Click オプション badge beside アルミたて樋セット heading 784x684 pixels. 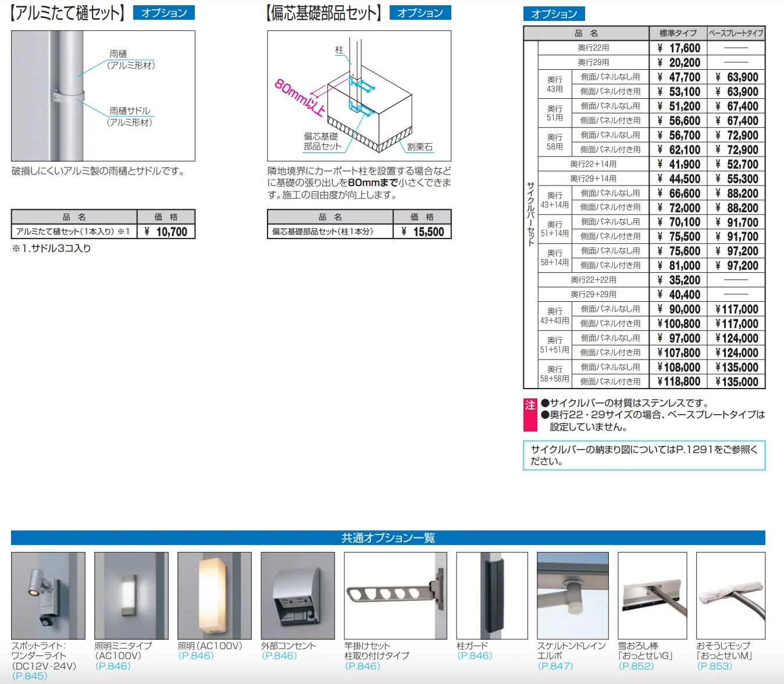164,13
